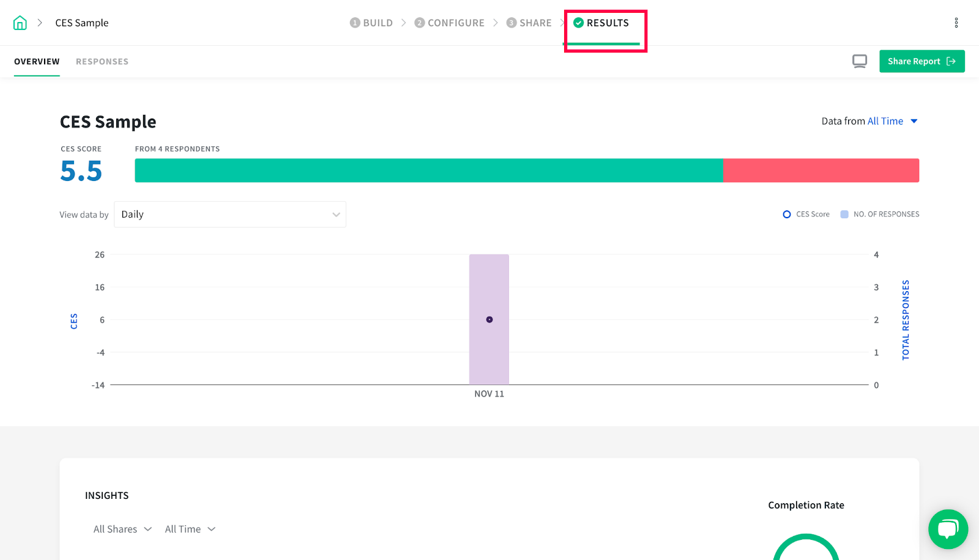Screen dimensions: 979x560
Task: Click the step 3 Share number badge
Action: (x=512, y=23)
